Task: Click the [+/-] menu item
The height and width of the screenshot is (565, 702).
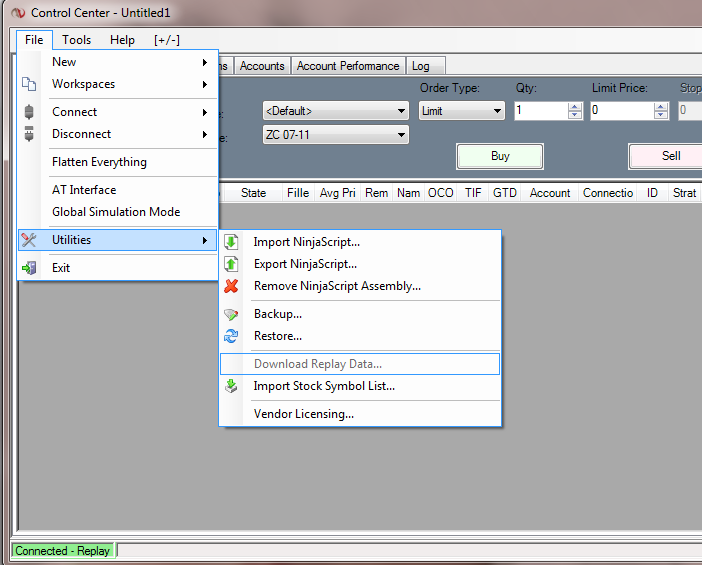Action: click(x=167, y=40)
